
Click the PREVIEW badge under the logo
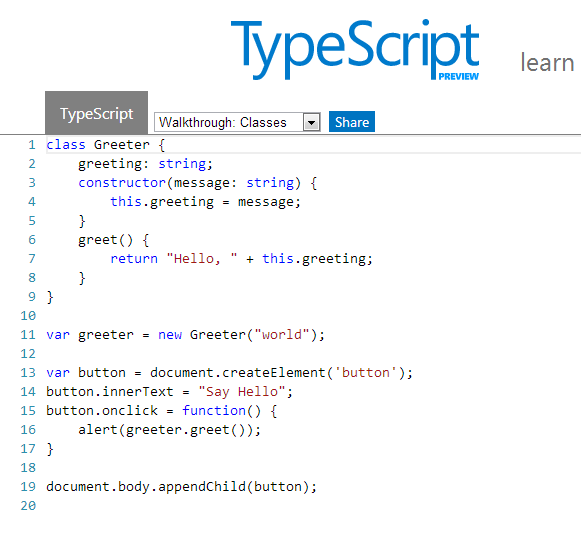click(x=458, y=76)
